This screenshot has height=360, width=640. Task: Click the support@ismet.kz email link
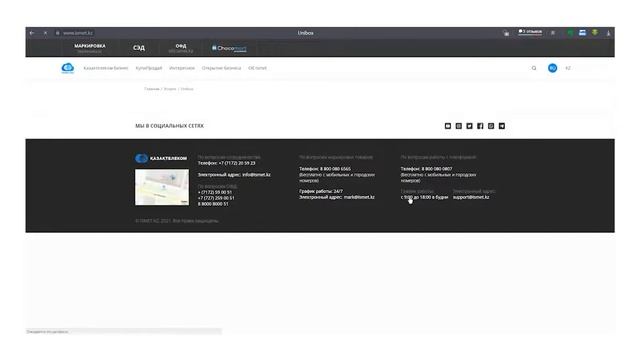pyautogui.click(x=471, y=197)
